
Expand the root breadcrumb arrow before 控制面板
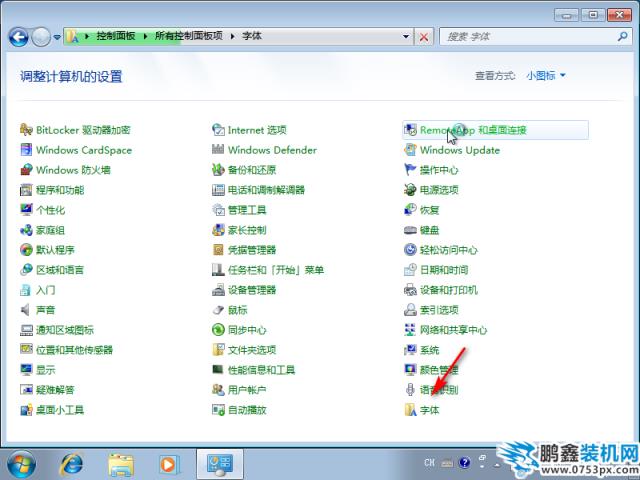coord(87,36)
